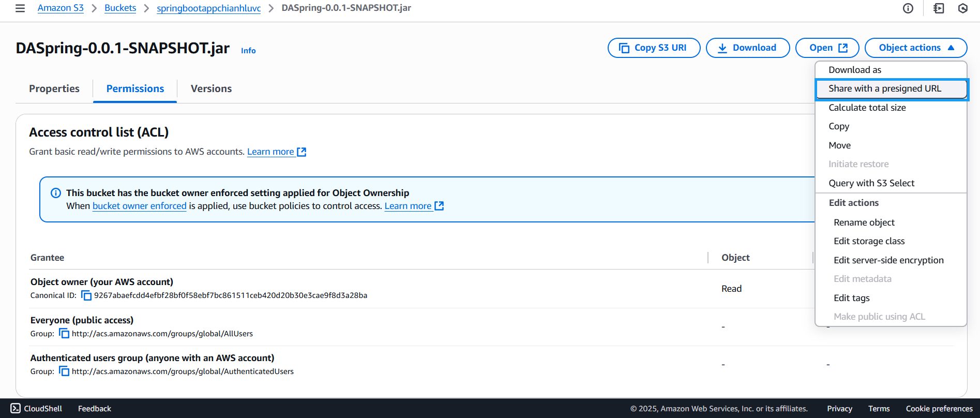Open springbootappchianhluvc bucket breadcrumb
Viewport: 980px width, 418px height.
[x=208, y=8]
